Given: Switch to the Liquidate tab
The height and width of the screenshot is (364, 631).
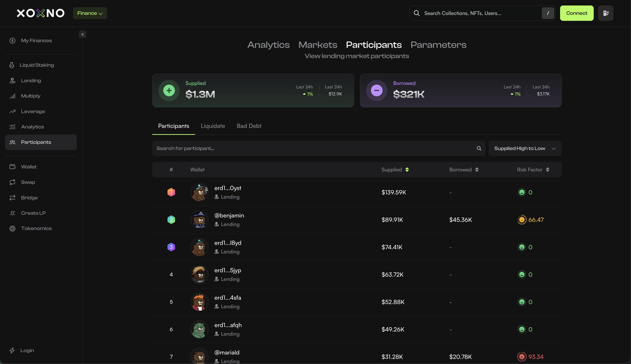Looking at the screenshot, I should 213,126.
